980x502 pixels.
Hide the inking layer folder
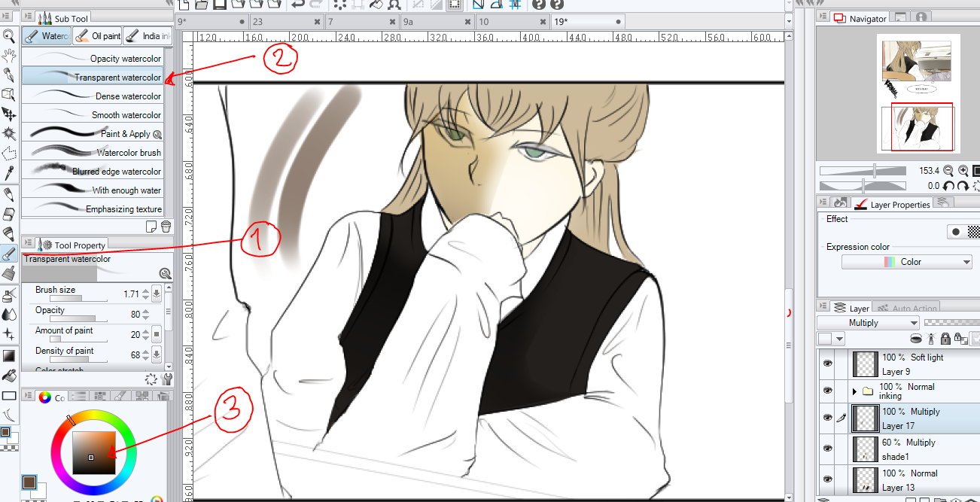pos(826,391)
